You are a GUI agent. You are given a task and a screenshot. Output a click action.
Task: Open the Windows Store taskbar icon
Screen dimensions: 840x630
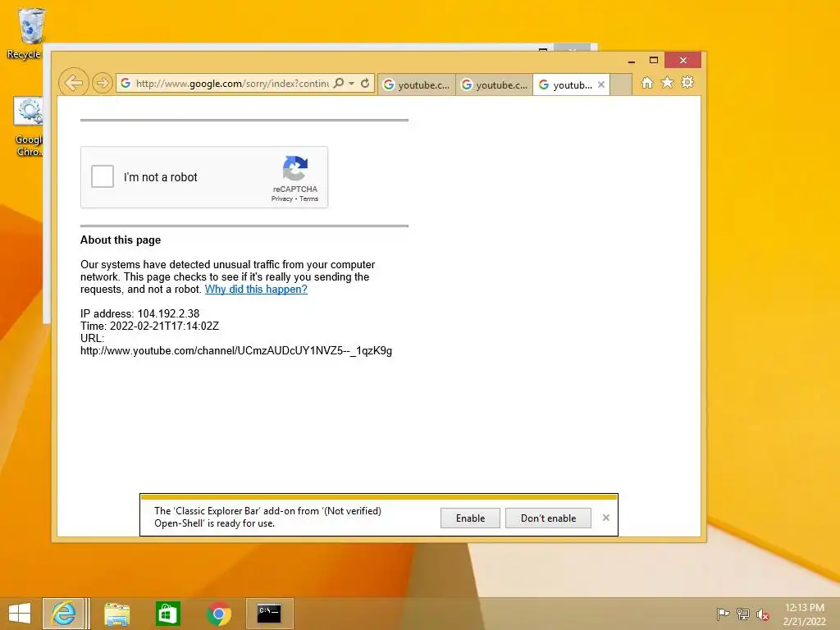[x=167, y=614]
